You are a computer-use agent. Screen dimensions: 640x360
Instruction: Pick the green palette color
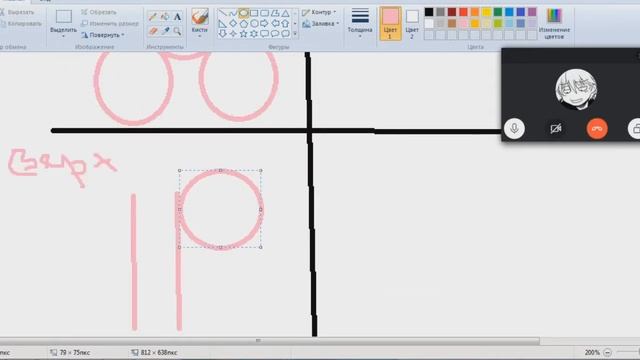coord(498,12)
